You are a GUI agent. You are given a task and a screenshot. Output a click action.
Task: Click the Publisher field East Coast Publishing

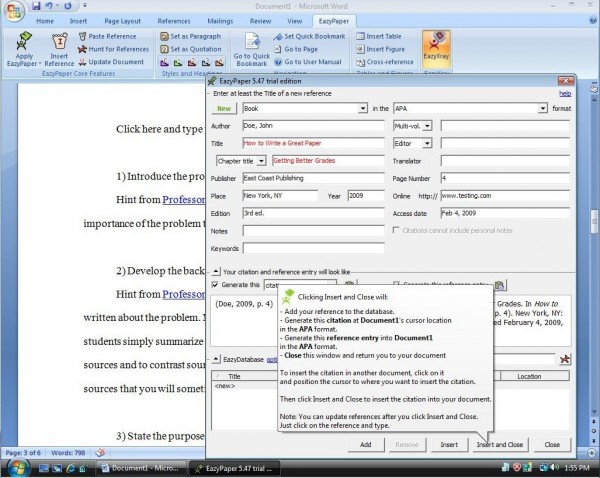coord(313,178)
